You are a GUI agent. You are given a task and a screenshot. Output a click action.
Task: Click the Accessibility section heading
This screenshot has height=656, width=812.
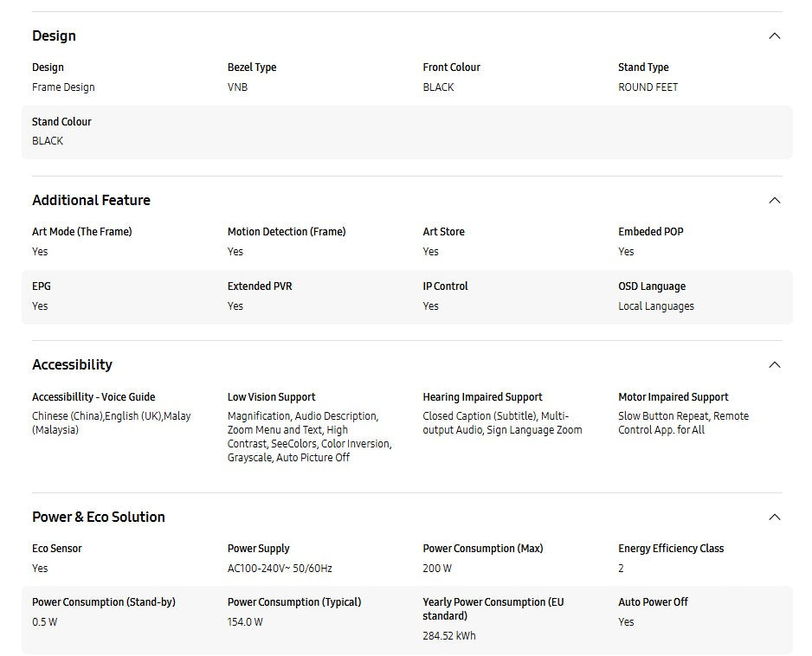tap(72, 365)
